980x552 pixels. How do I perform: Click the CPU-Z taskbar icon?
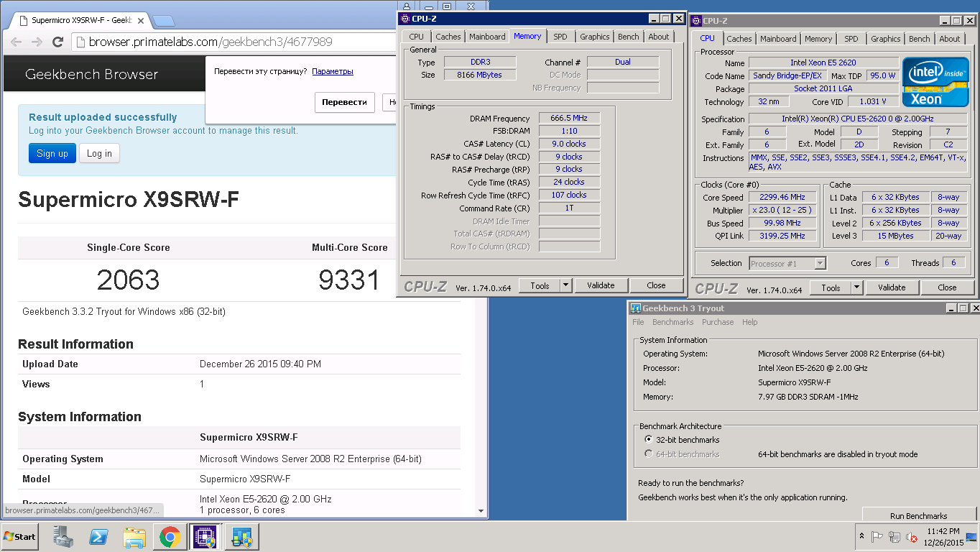204,537
